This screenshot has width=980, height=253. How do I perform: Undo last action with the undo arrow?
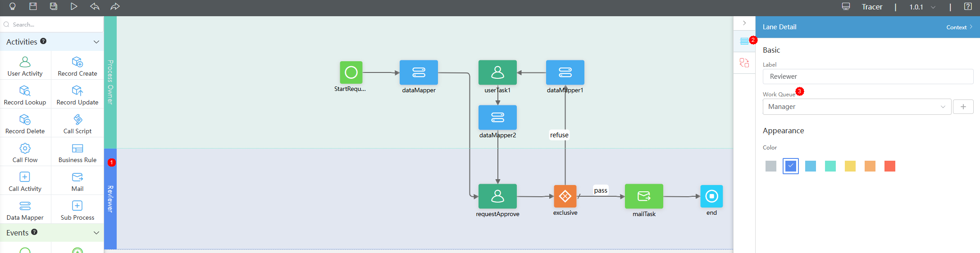pyautogui.click(x=95, y=6)
